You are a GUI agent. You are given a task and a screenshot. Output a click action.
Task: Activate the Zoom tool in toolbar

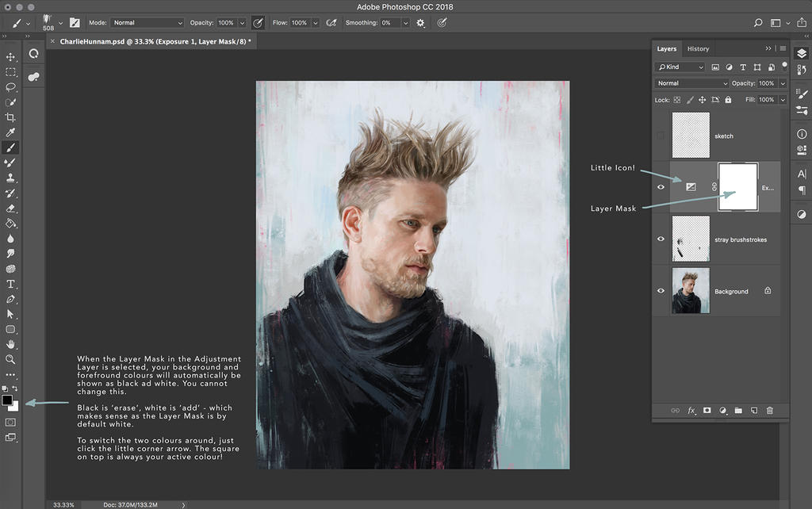click(11, 359)
